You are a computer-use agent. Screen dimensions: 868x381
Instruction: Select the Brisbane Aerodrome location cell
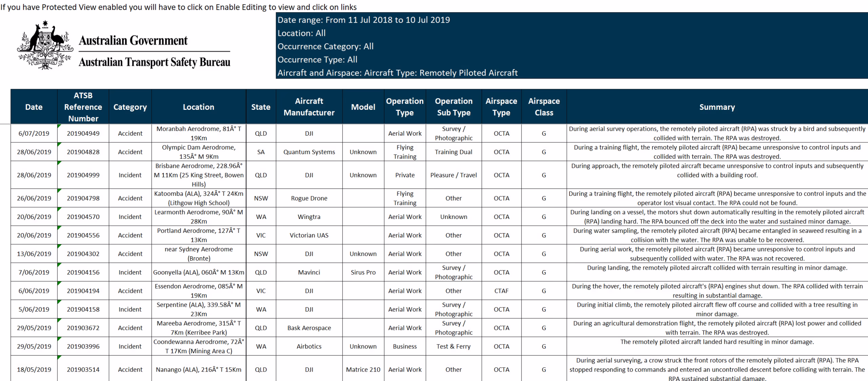(199, 175)
